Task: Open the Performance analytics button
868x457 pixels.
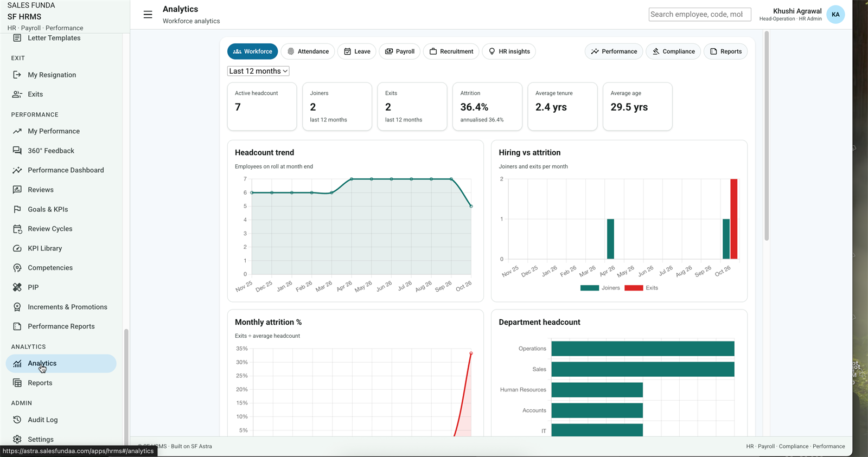Action: pos(614,52)
